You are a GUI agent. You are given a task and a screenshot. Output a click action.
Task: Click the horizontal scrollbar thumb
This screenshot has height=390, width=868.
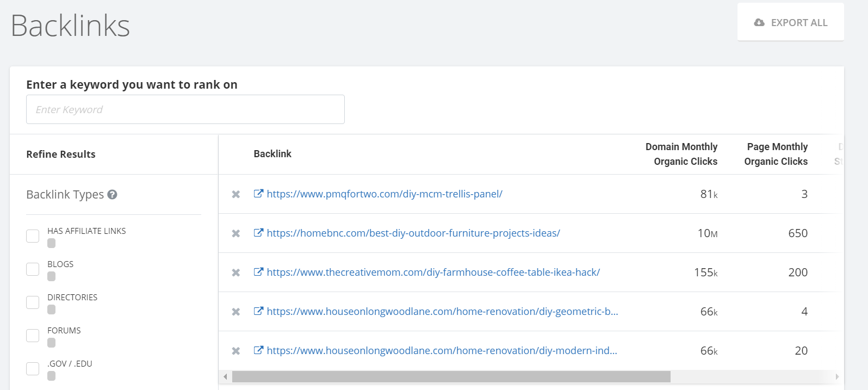click(x=451, y=376)
